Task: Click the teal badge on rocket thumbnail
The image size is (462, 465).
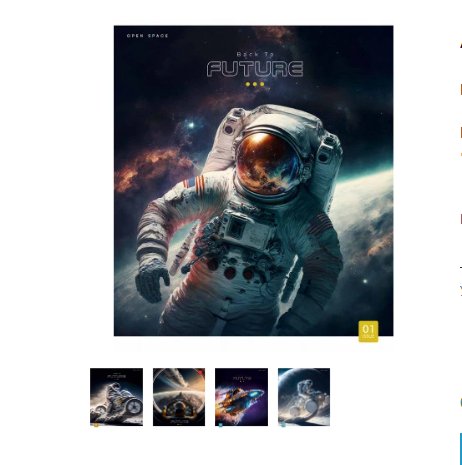Action: [x=221, y=425]
